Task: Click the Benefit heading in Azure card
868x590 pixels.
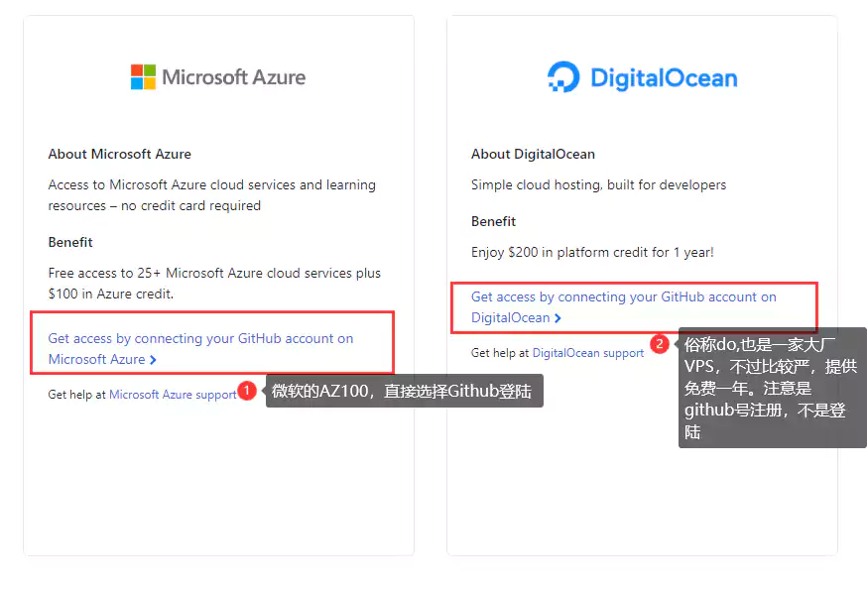Action: point(70,242)
